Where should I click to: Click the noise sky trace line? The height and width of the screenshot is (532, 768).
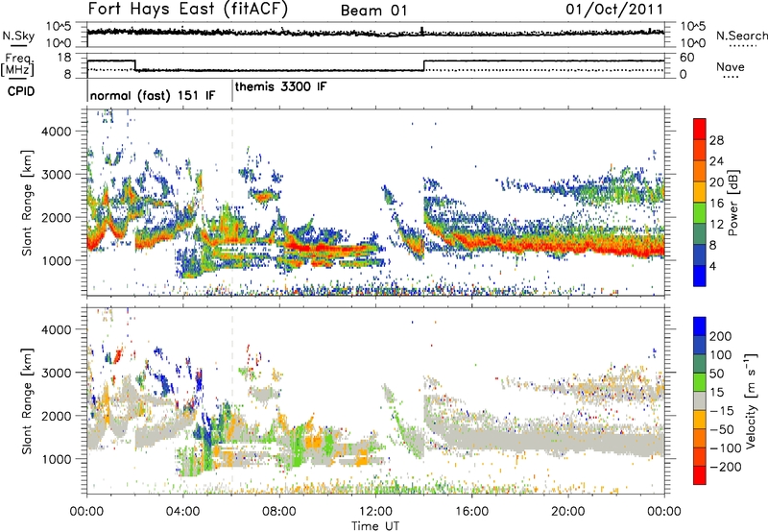(x=375, y=33)
